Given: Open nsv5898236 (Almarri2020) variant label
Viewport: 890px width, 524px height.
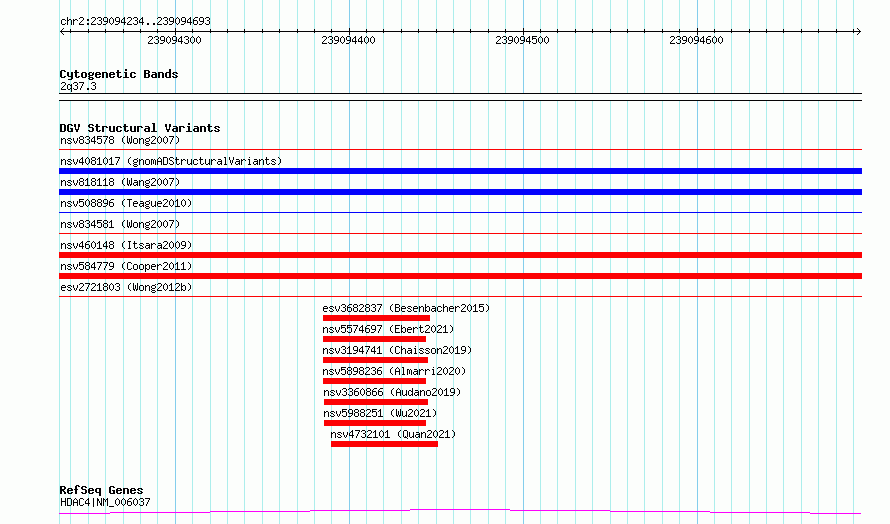Looking at the screenshot, I should (x=394, y=371).
